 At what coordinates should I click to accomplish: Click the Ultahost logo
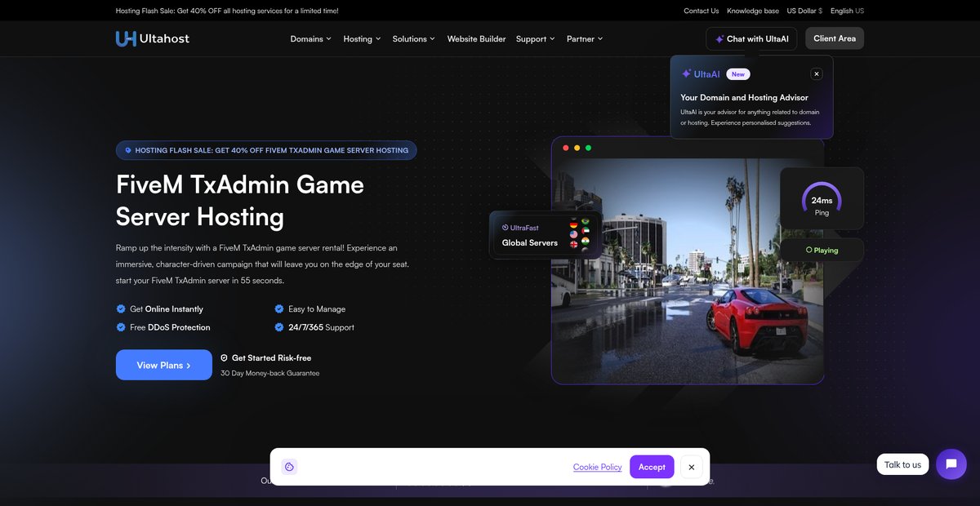pyautogui.click(x=153, y=38)
